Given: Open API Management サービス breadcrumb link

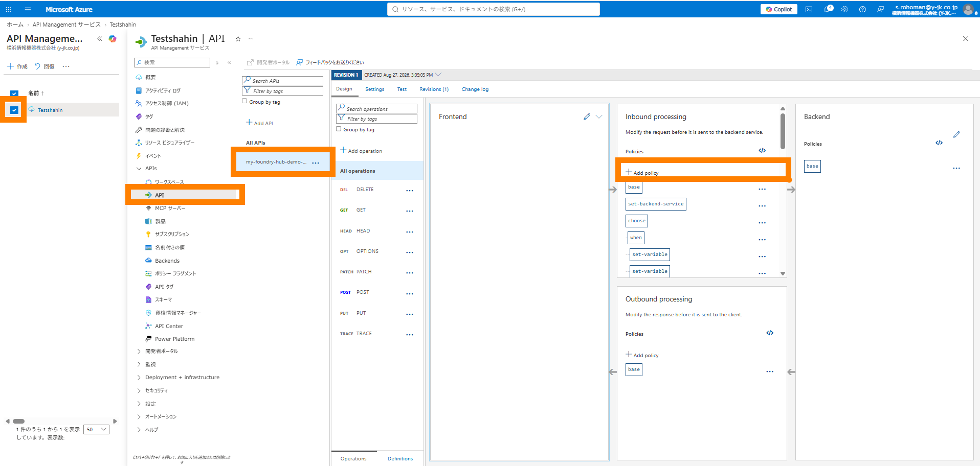Looking at the screenshot, I should pos(66,25).
